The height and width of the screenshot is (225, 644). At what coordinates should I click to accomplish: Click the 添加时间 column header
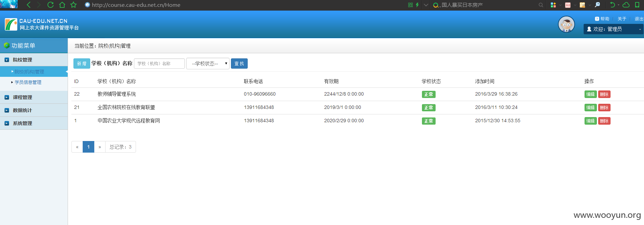(x=484, y=81)
